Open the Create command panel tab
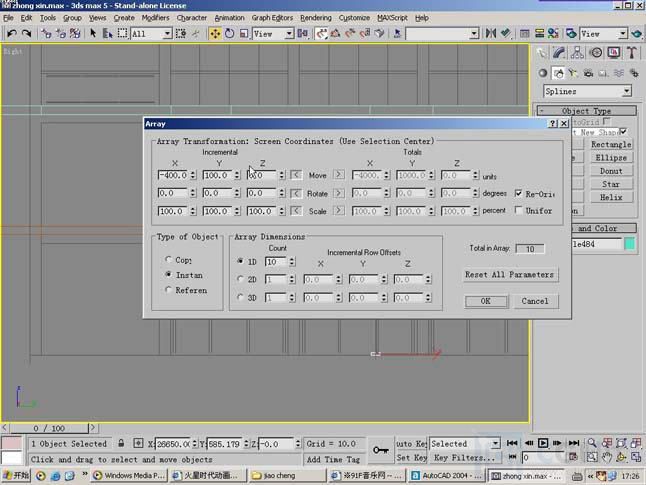This screenshot has width=646, height=485. (x=542, y=53)
